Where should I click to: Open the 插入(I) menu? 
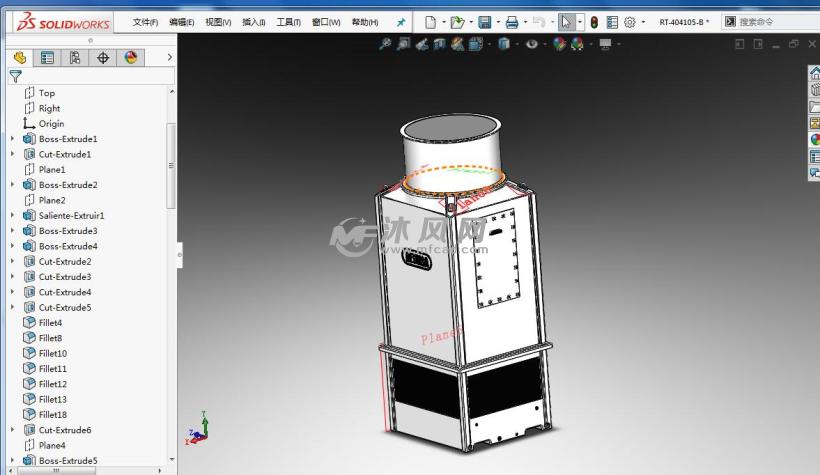tap(254, 22)
